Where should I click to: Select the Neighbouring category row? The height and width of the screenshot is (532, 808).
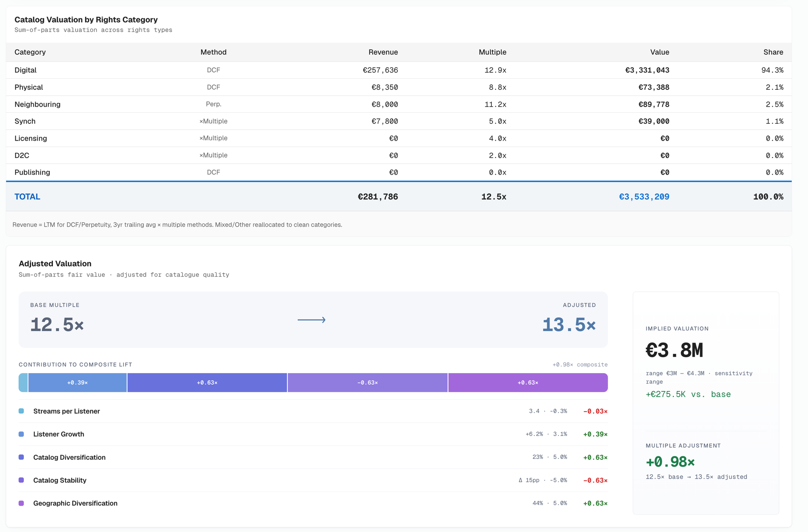[x=399, y=104]
